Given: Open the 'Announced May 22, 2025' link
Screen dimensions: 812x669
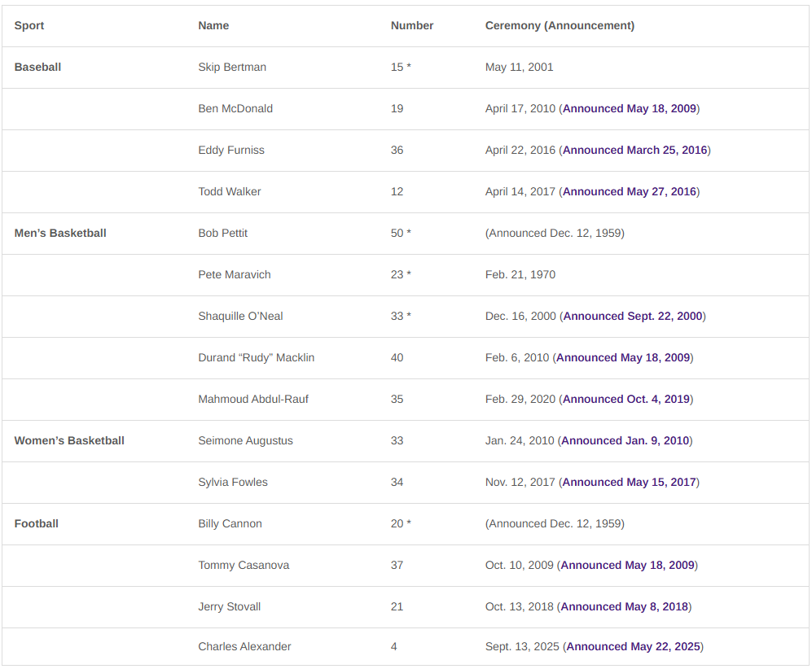Looking at the screenshot, I should [x=633, y=646].
